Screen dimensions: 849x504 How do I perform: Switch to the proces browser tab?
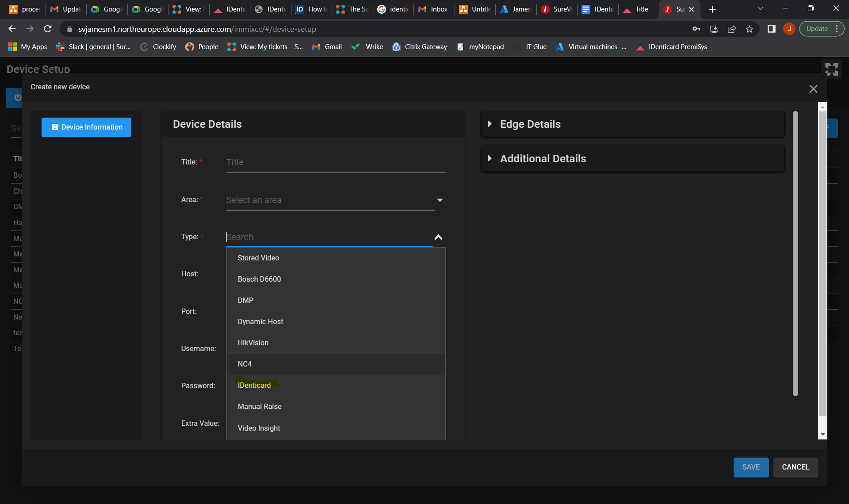[25, 9]
